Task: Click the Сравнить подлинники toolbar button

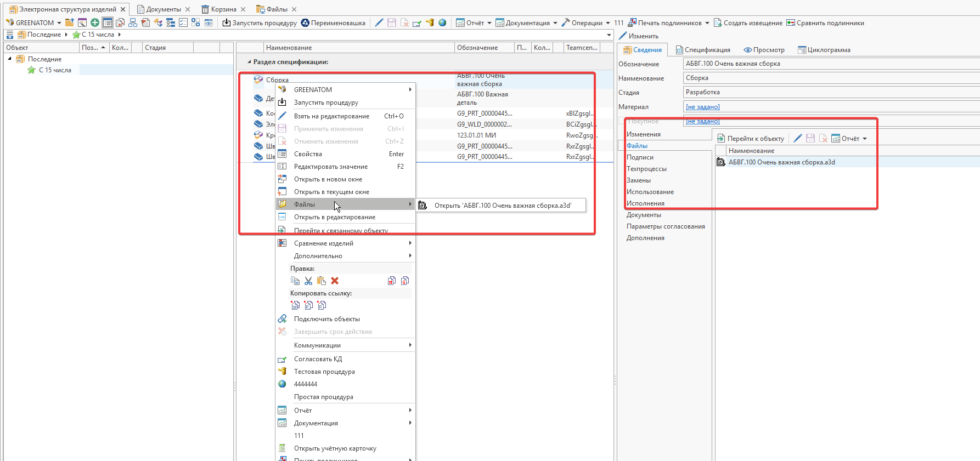Action: coord(825,23)
